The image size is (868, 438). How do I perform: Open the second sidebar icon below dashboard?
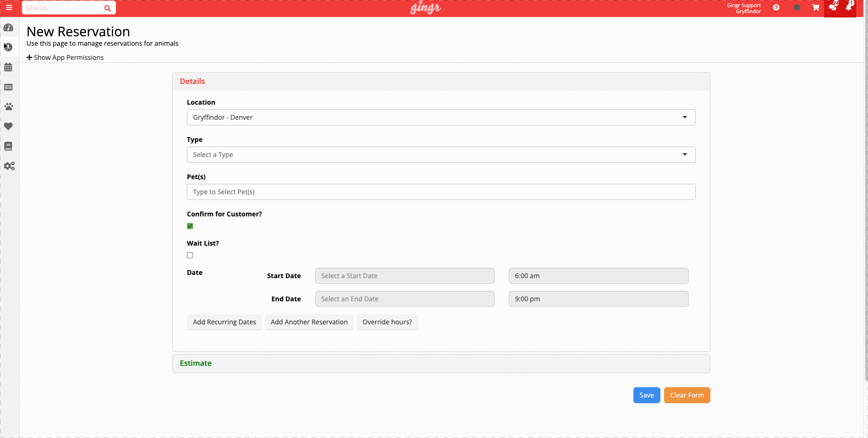click(x=8, y=47)
